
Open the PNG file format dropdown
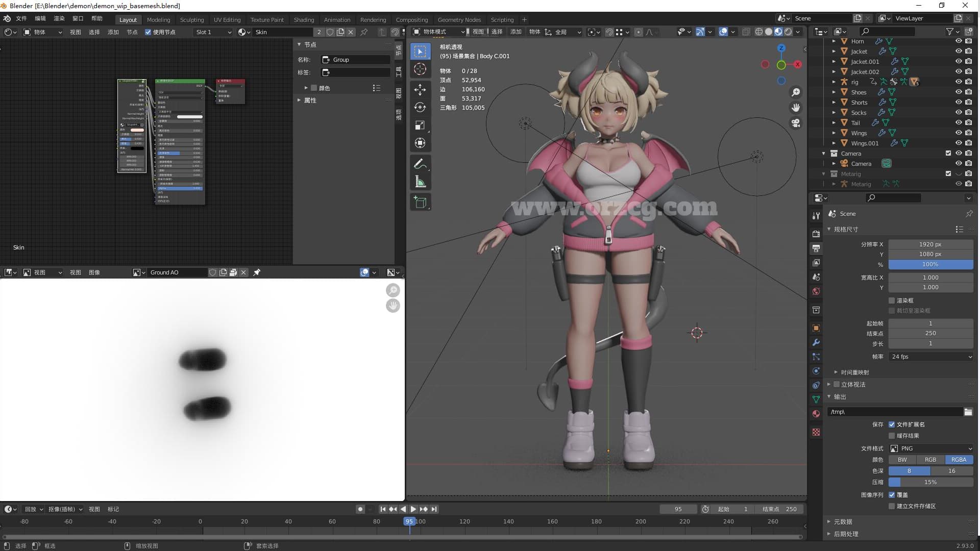click(930, 448)
